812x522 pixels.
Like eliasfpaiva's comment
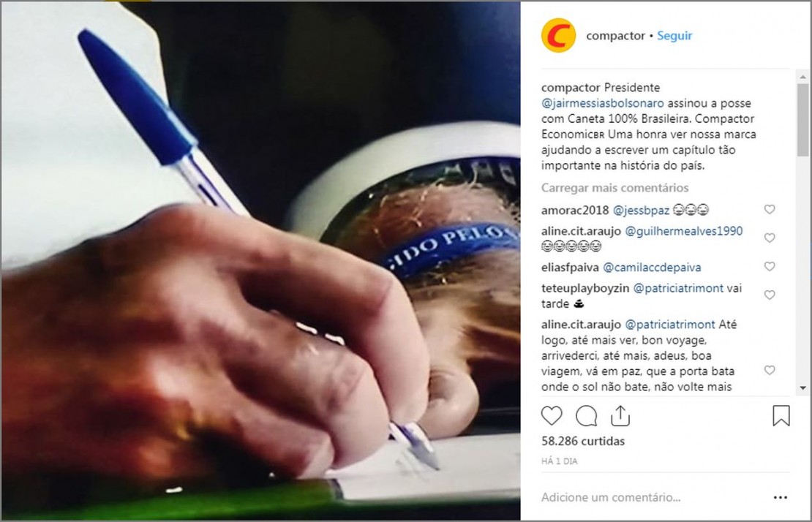pyautogui.click(x=770, y=266)
